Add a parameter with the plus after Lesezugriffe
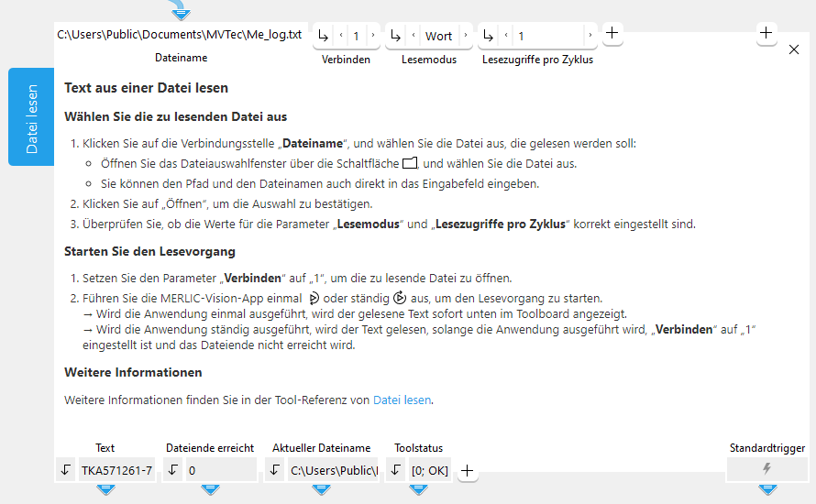The width and height of the screenshot is (816, 504). pos(612,34)
